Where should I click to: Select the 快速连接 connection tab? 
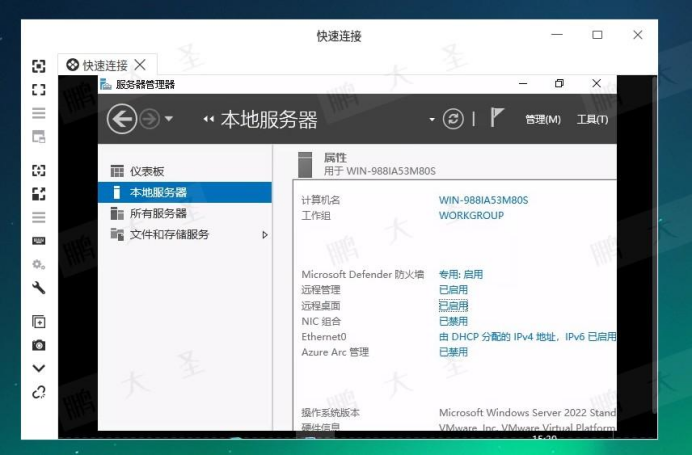click(x=107, y=65)
